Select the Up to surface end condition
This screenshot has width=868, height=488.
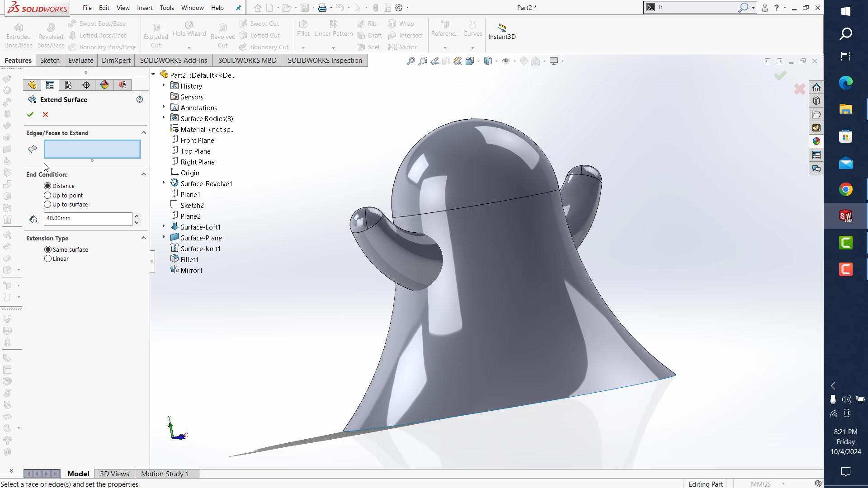coord(47,204)
